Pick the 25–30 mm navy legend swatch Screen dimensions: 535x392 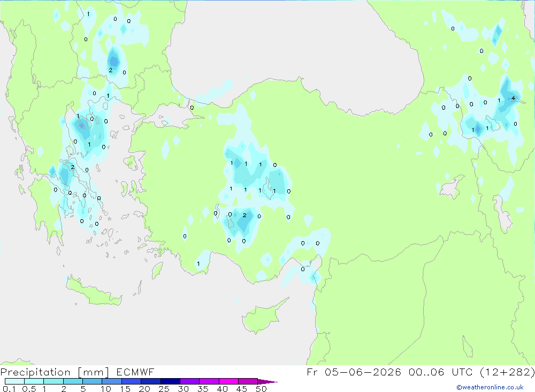[x=170, y=381]
